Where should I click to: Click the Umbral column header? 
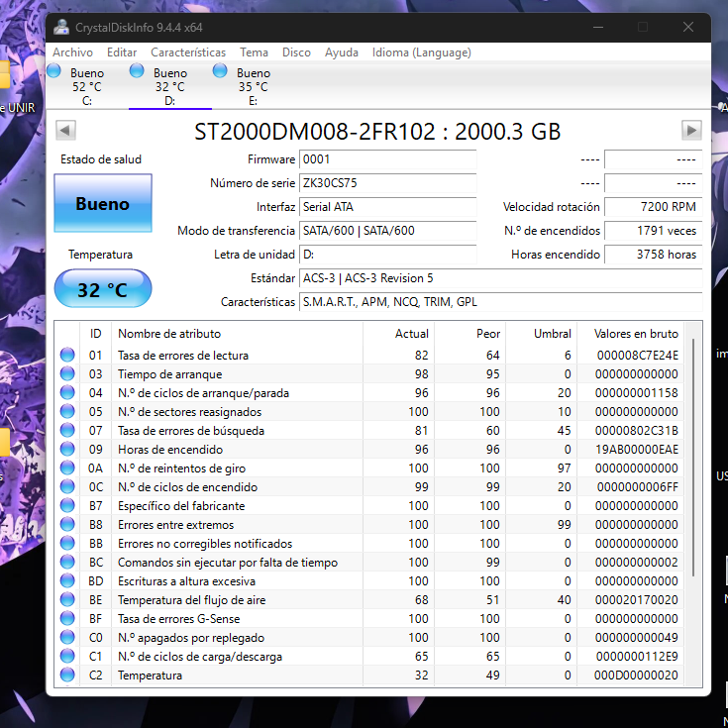tap(542, 334)
